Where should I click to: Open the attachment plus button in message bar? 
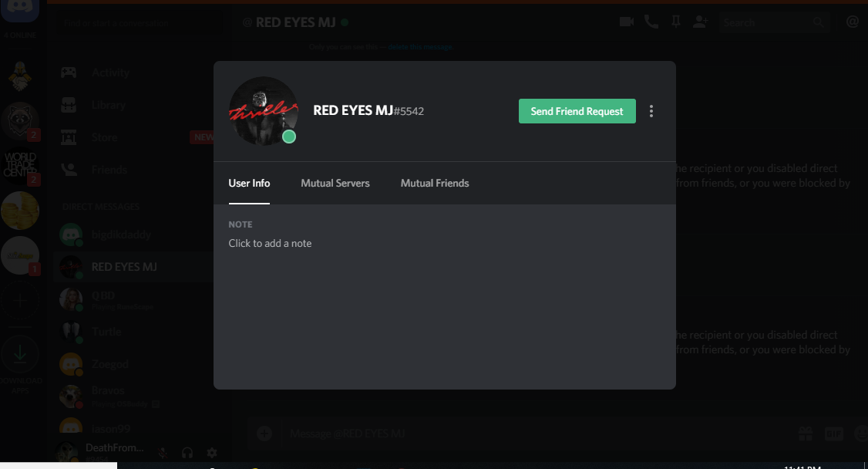point(264,433)
